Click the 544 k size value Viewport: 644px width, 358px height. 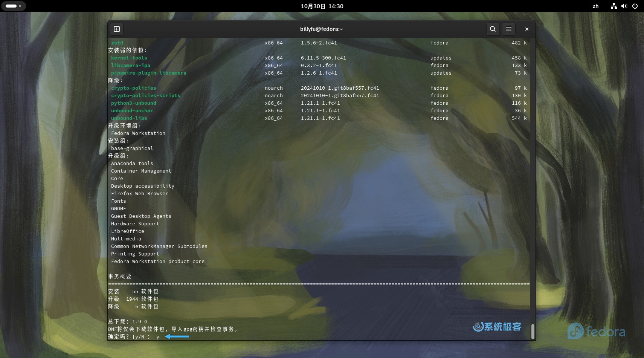pyautogui.click(x=519, y=118)
